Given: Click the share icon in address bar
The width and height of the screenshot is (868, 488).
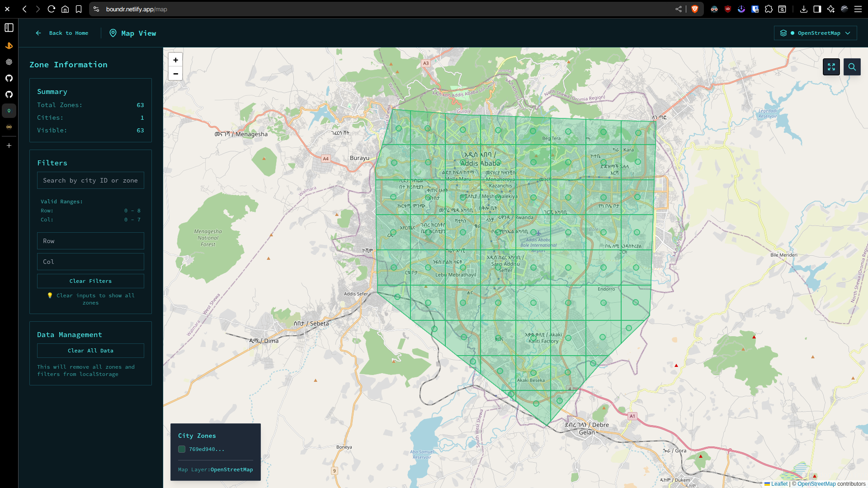Looking at the screenshot, I should pos(679,9).
